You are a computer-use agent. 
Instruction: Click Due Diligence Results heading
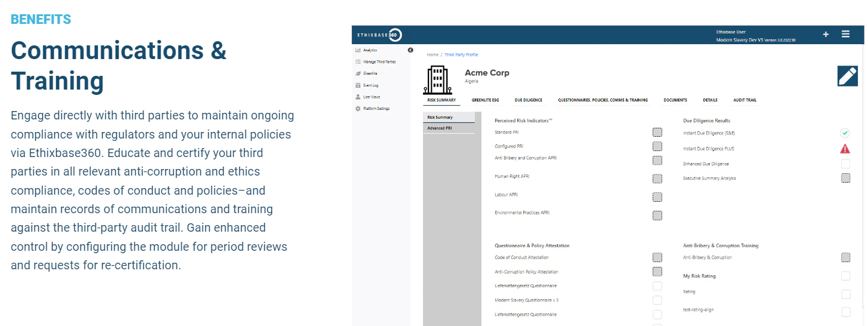706,121
